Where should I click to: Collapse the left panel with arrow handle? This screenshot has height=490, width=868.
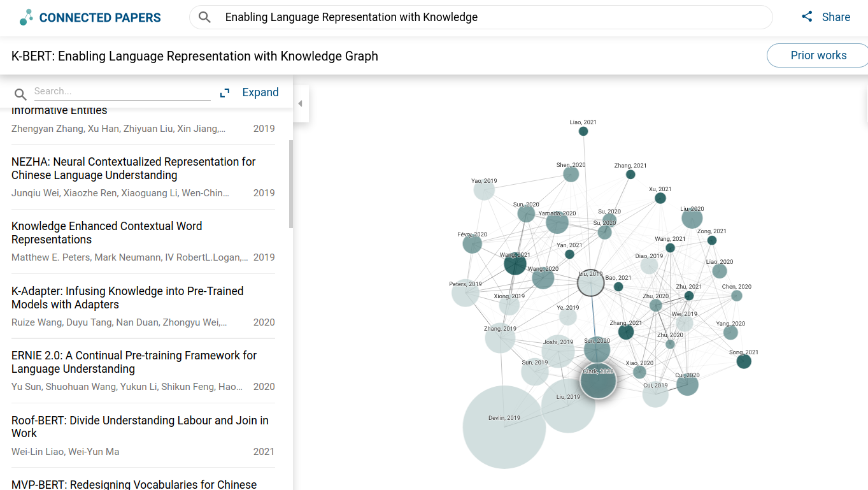(x=301, y=103)
